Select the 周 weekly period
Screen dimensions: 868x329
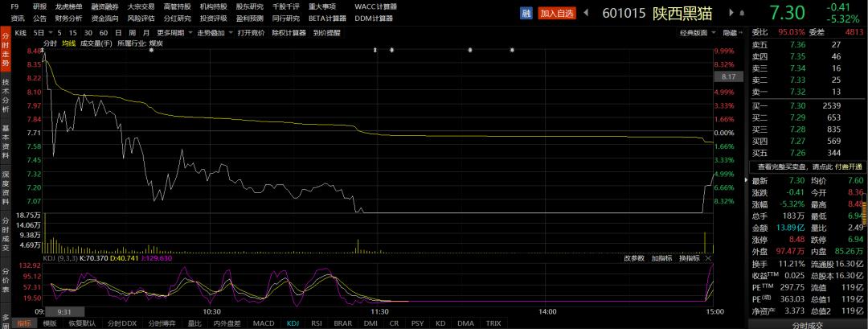click(x=133, y=33)
